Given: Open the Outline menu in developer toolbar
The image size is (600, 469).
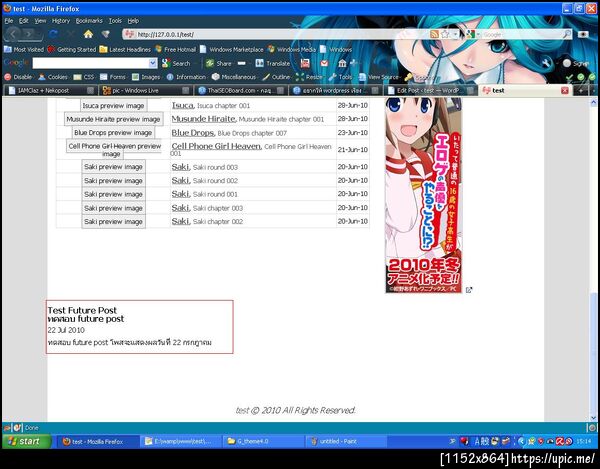Looking at the screenshot, I should [x=276, y=77].
